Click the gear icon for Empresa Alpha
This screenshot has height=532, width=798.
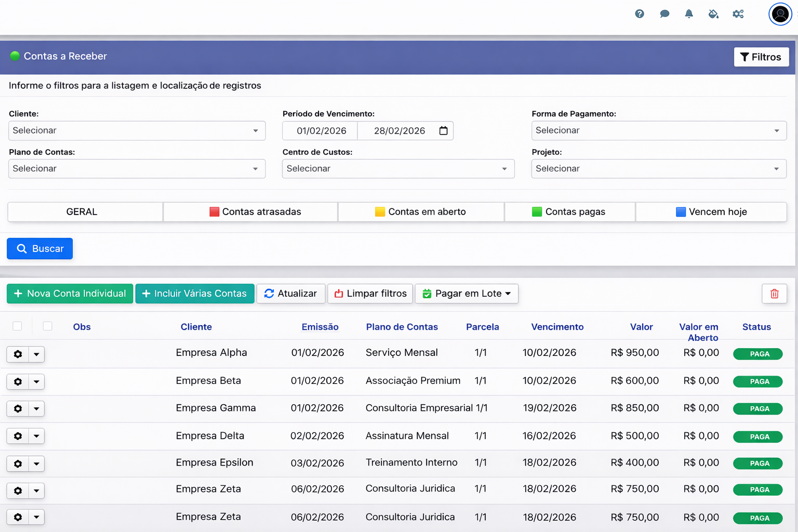coord(18,354)
